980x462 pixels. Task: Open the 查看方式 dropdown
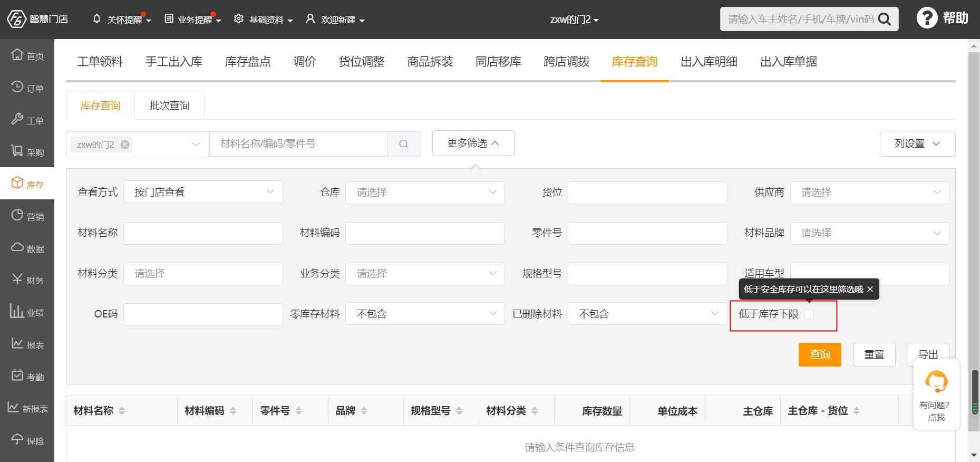click(203, 192)
